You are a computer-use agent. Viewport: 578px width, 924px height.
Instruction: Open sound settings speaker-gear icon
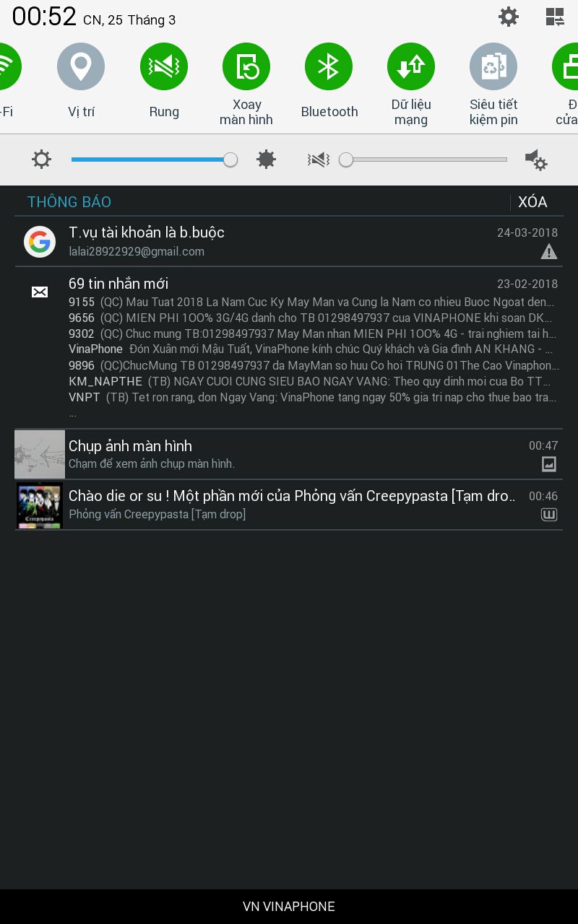click(x=535, y=160)
